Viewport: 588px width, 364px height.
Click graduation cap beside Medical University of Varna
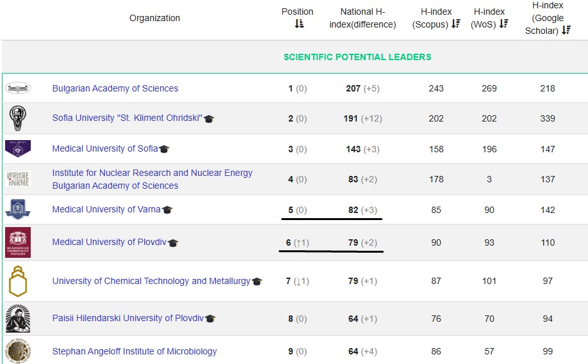click(167, 210)
